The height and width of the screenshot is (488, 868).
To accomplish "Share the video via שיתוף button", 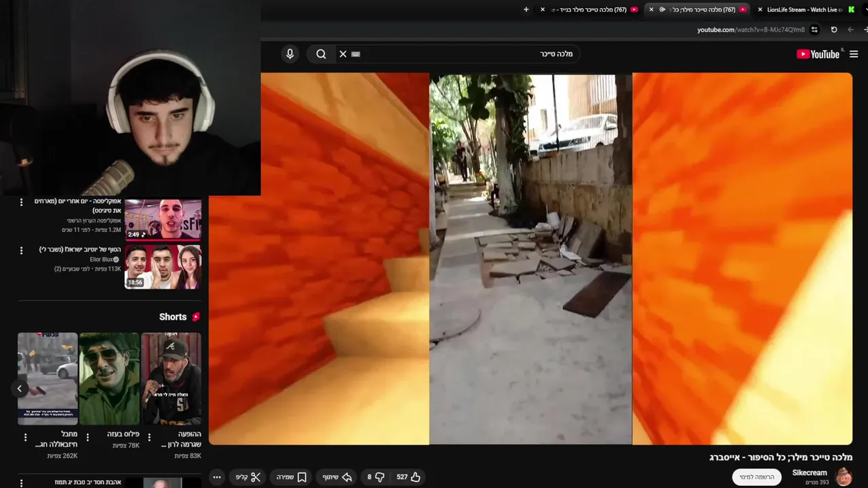I will click(x=337, y=477).
